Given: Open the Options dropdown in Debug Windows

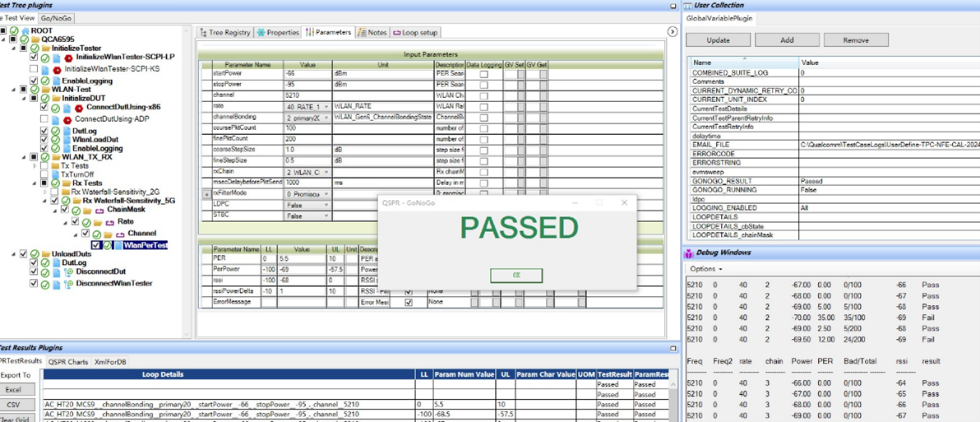Looking at the screenshot, I should point(706,269).
